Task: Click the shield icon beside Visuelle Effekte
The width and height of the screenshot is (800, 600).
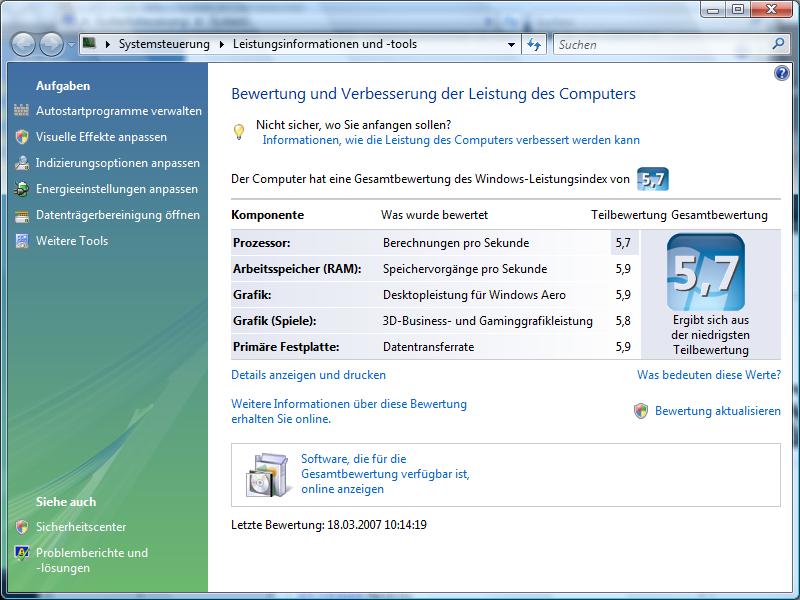Action: [21, 137]
